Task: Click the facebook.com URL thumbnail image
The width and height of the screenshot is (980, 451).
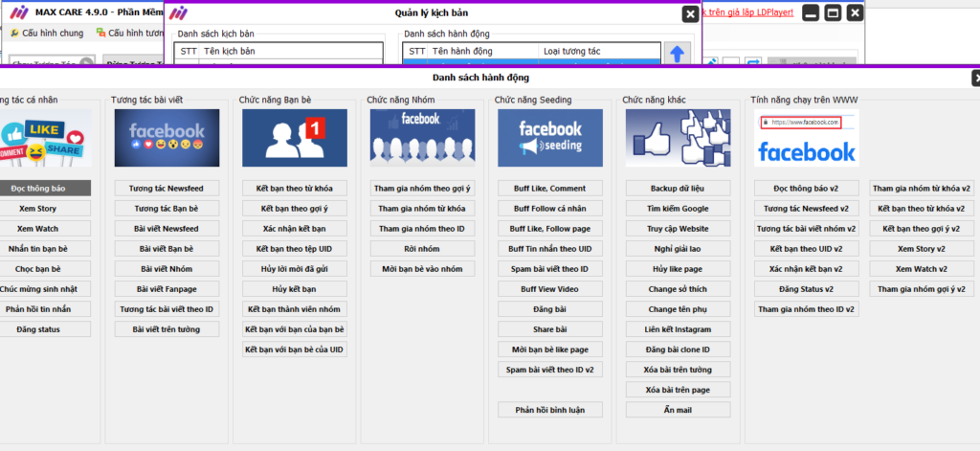Action: 806,138
